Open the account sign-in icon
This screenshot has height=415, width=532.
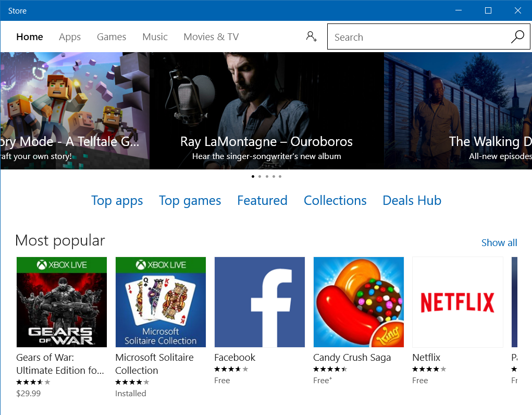click(311, 36)
